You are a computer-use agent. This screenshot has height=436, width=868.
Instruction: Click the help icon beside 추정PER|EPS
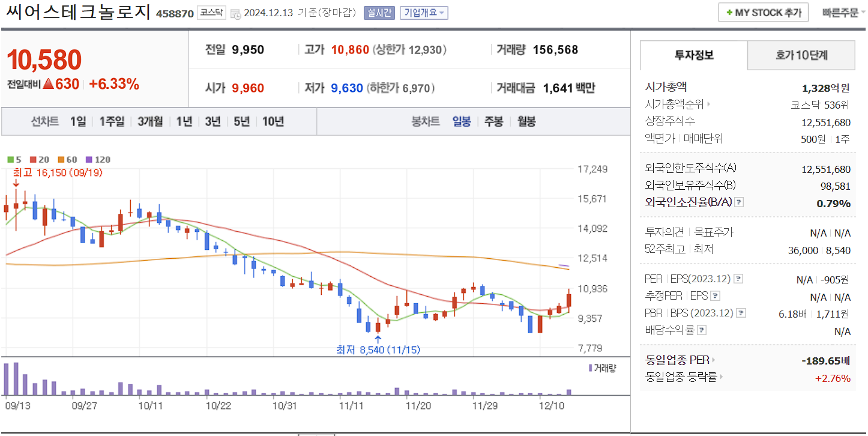[x=715, y=296]
